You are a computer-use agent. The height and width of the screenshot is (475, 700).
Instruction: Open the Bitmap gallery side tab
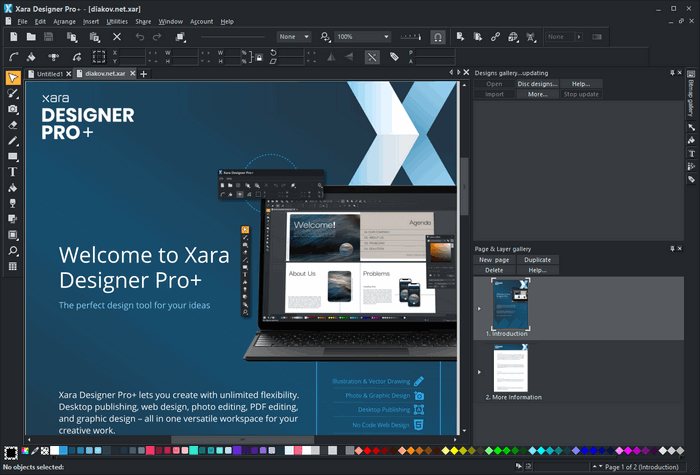coord(691,94)
